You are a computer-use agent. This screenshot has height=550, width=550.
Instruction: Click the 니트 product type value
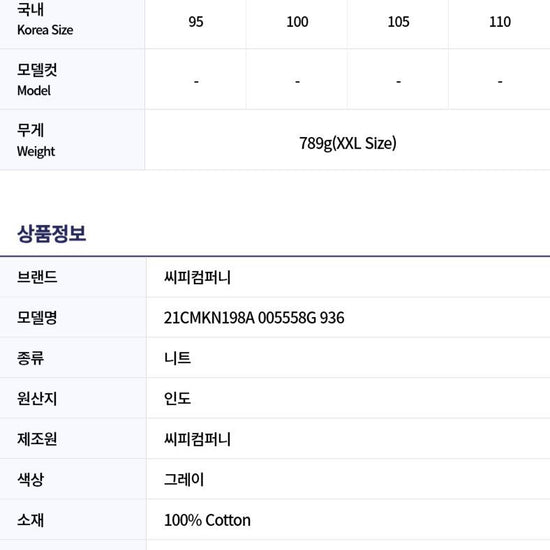177,358
